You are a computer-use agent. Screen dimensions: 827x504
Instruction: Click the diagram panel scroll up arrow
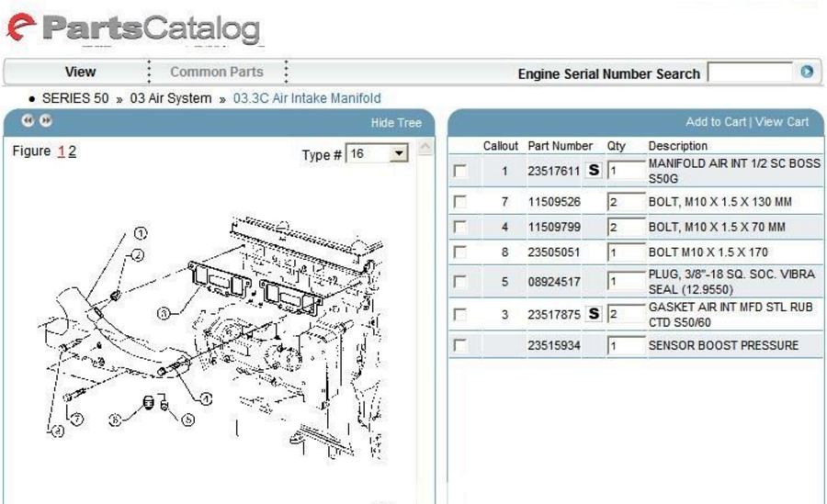pos(425,147)
